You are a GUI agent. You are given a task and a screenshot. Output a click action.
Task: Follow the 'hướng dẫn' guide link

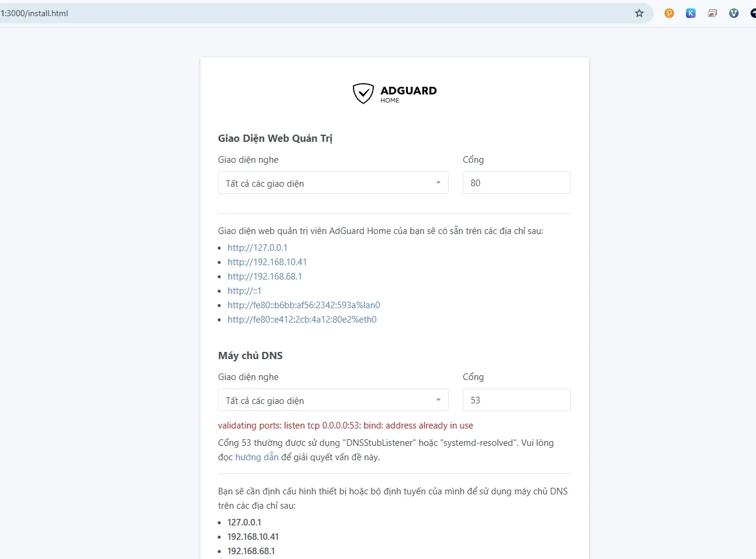coord(257,457)
